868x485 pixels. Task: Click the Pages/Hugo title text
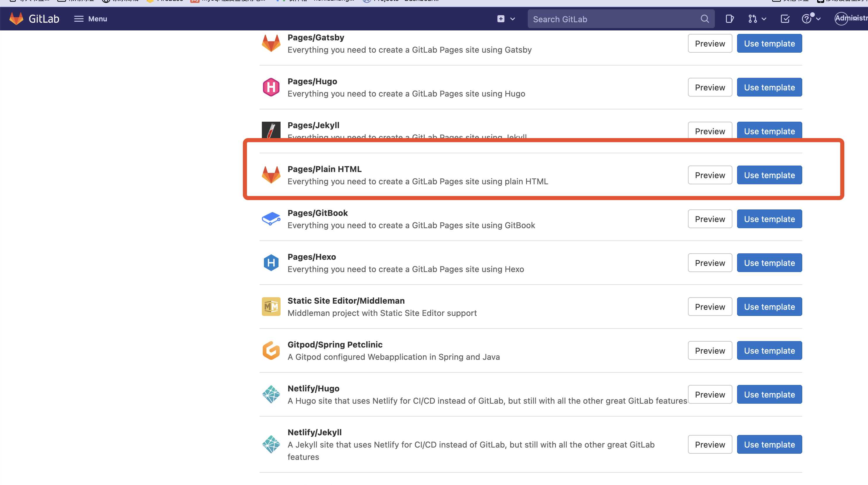pos(312,81)
